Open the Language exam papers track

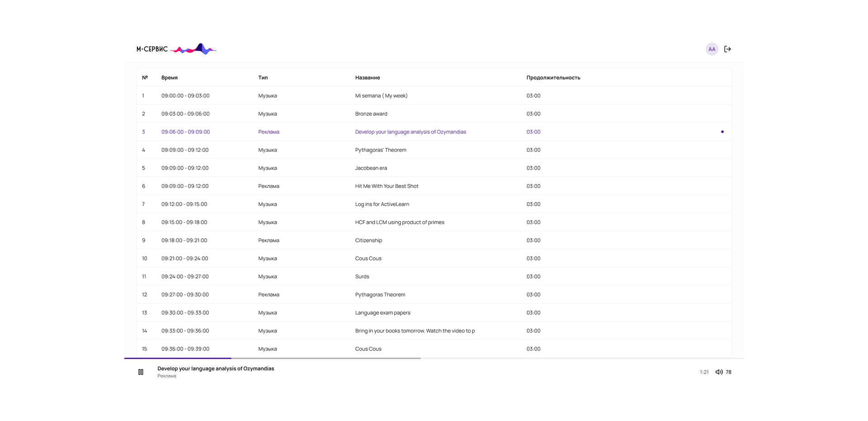(382, 313)
